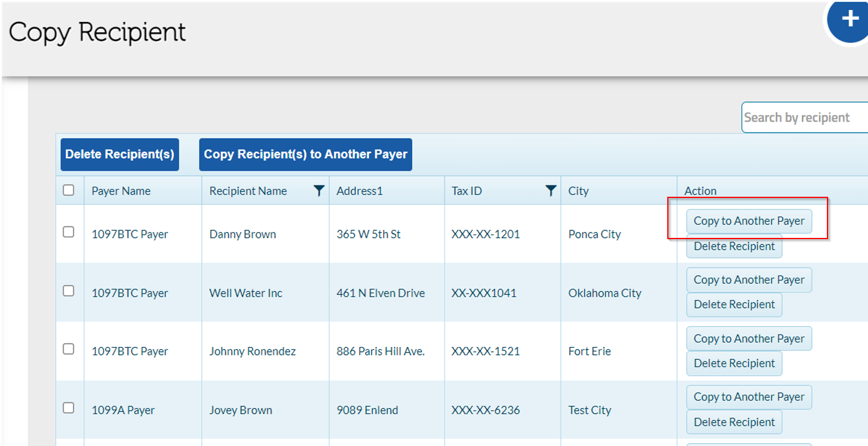Check the select-all checkbox in the header
Viewport: 868px width, 446px height.
coord(69,190)
